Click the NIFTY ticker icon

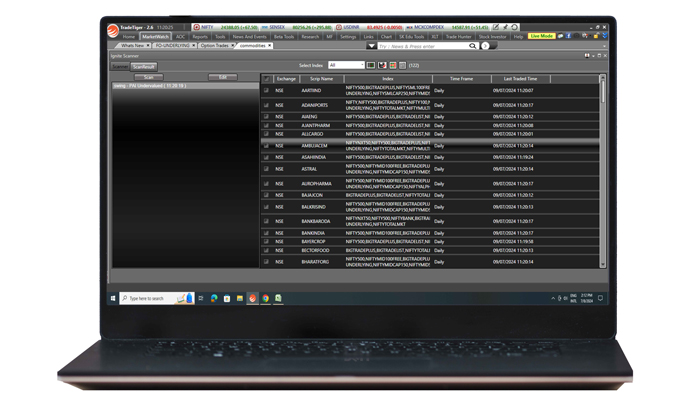(196, 27)
